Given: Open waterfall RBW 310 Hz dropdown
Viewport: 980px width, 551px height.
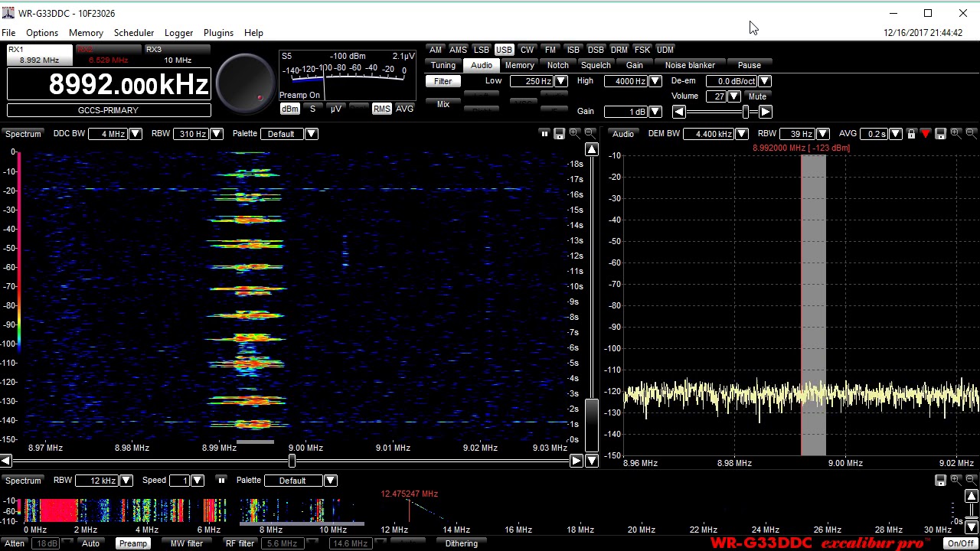Looking at the screenshot, I should (x=216, y=134).
